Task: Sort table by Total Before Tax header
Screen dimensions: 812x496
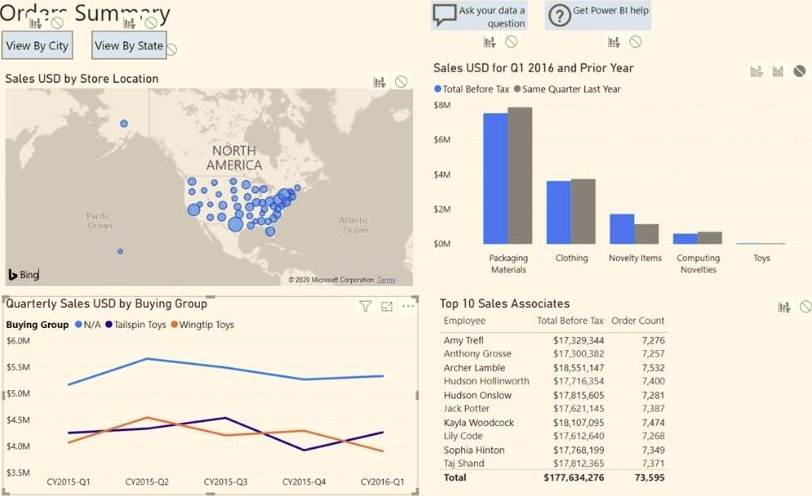Action: (570, 321)
